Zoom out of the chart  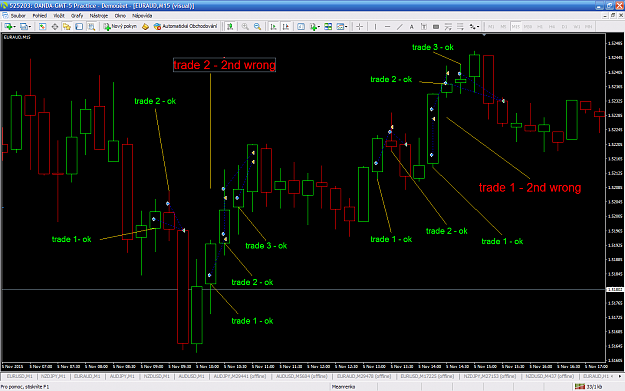pos(257,27)
